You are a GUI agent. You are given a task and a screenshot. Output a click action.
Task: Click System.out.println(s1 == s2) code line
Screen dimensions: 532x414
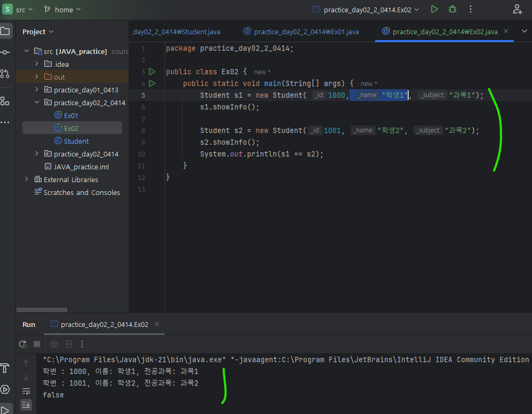pos(261,154)
